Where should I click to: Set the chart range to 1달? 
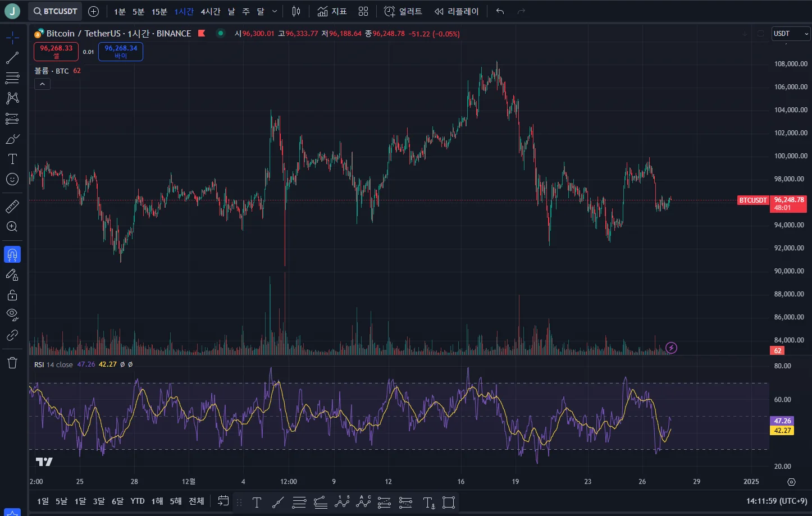(x=80, y=501)
